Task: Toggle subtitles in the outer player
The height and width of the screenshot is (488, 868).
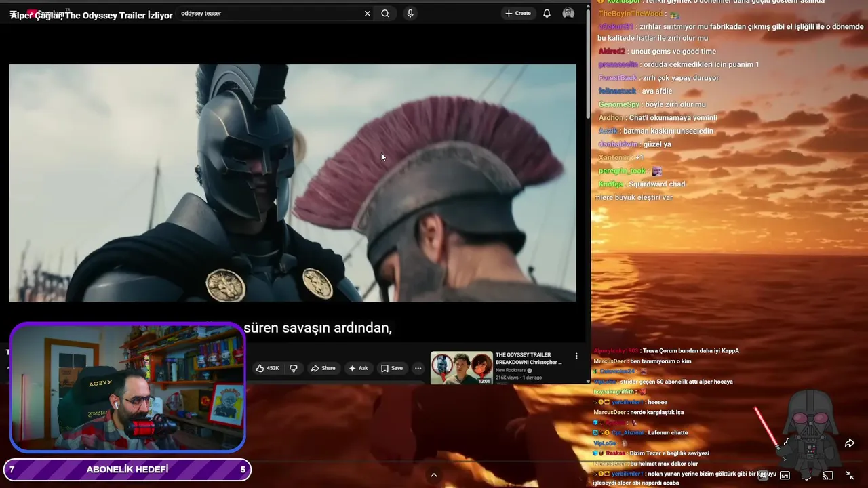Action: [x=785, y=475]
